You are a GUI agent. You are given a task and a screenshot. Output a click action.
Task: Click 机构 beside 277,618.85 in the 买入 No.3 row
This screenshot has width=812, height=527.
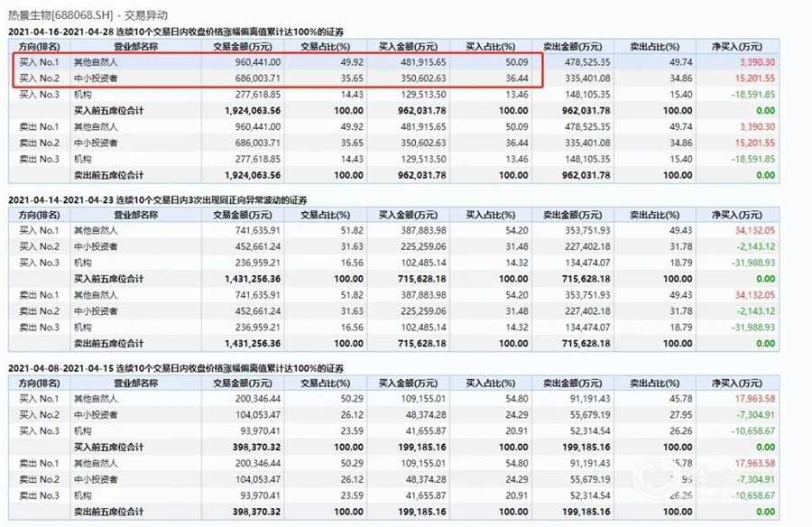click(x=82, y=95)
